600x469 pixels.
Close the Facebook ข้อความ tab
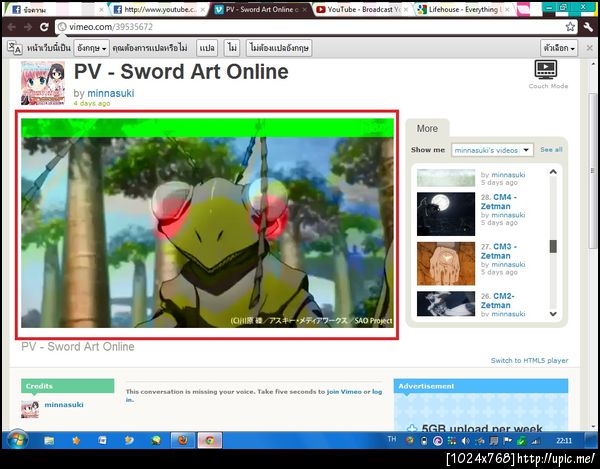[x=101, y=10]
